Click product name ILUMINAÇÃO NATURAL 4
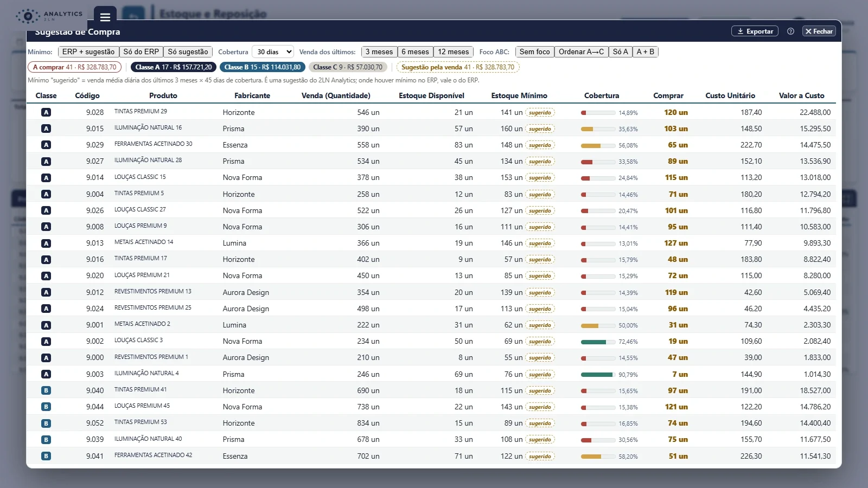868x488 pixels. click(x=146, y=373)
